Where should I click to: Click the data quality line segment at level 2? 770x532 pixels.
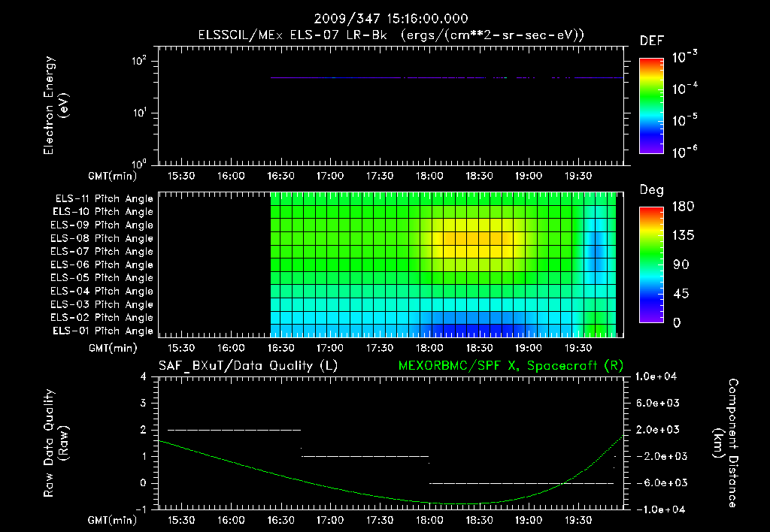[235, 430]
